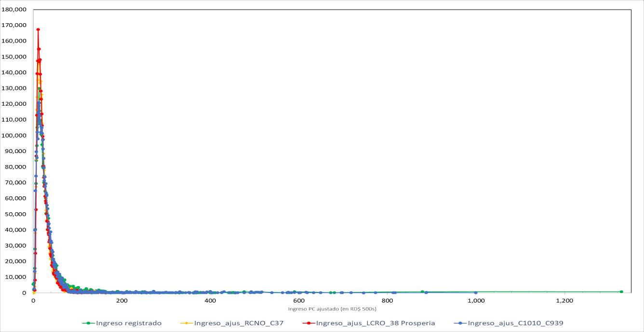Image resolution: width=644 pixels, height=332 pixels.
Task: Click the y-axis label 60,000
Action: tap(15, 198)
